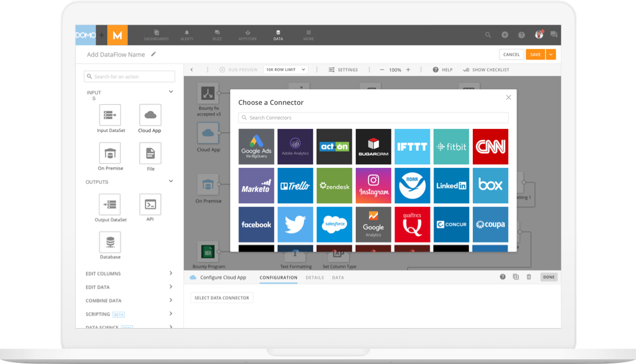The image size is (636, 364).
Task: Pick the Zendesk connector
Action: (x=334, y=186)
